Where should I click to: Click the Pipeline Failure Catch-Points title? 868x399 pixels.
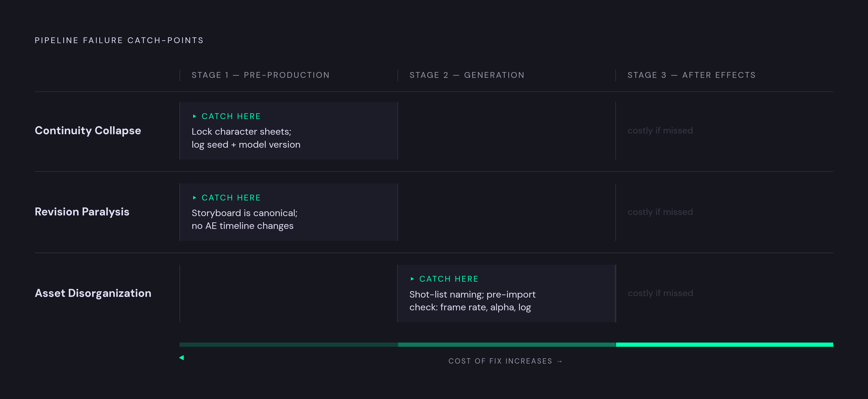coord(119,40)
